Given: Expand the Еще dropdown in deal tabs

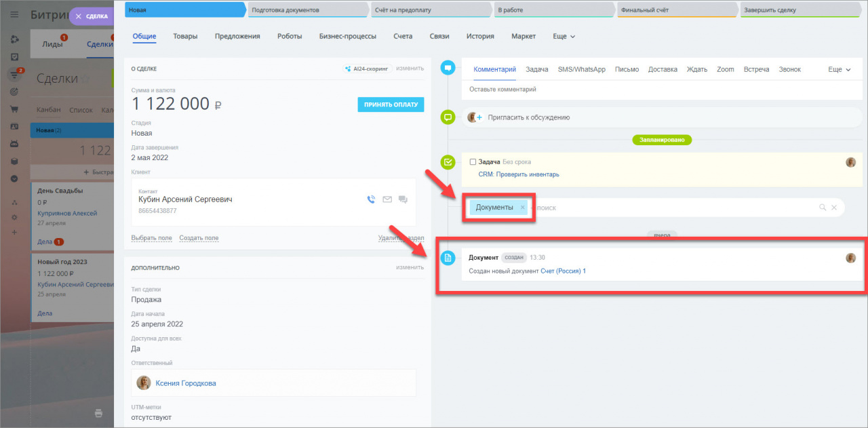Looking at the screenshot, I should coord(564,36).
